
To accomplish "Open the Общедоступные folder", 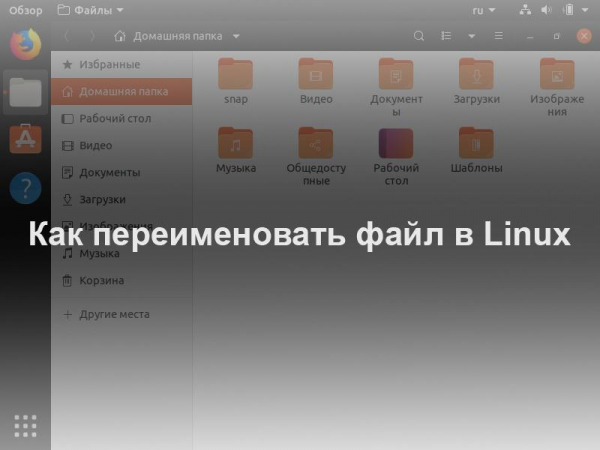I will pos(316,156).
